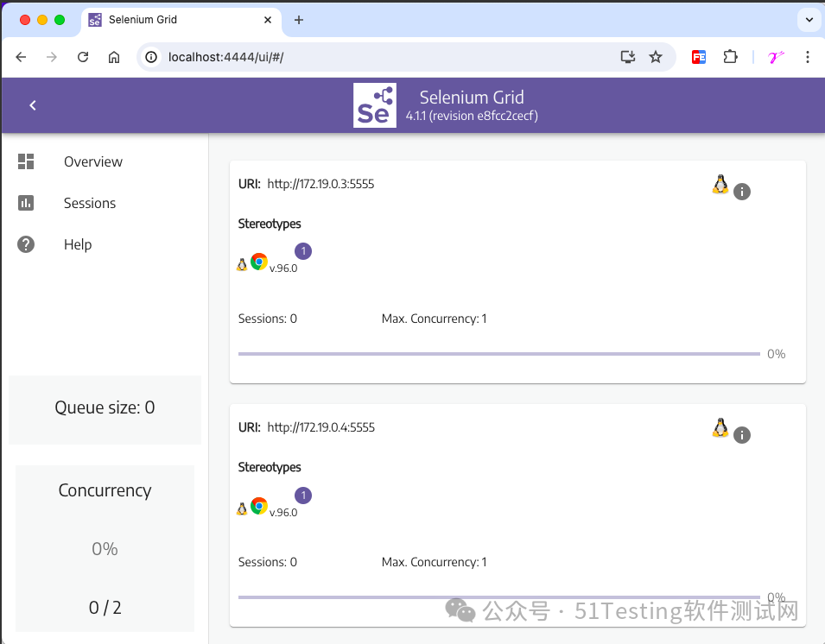
Task: Click version text 4.1.1 revision e8fcc2cecf
Action: [472, 116]
